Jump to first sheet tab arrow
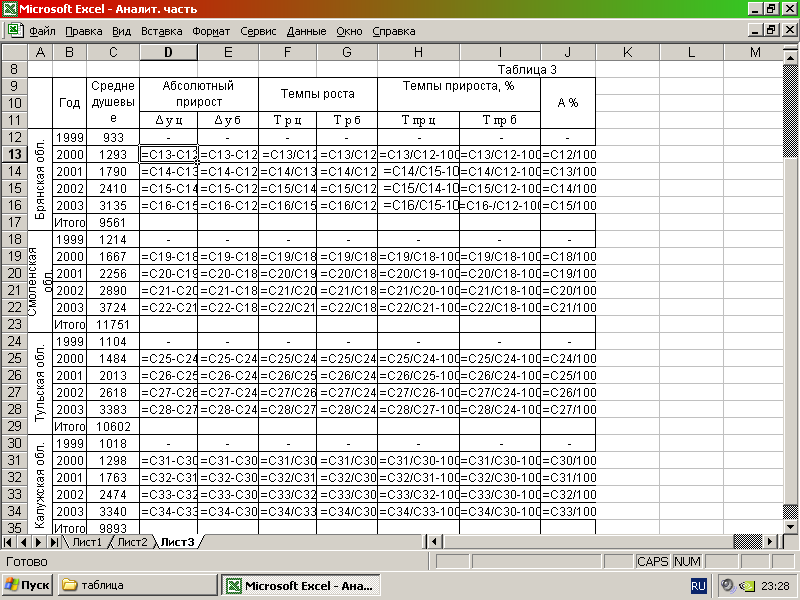Viewport: 800px width, 600px height. (x=8, y=542)
